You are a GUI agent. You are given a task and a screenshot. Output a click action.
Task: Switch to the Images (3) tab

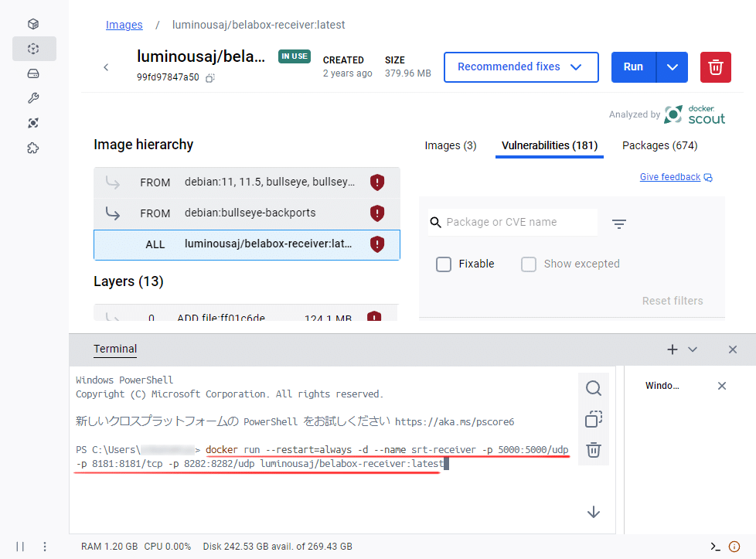pos(451,145)
